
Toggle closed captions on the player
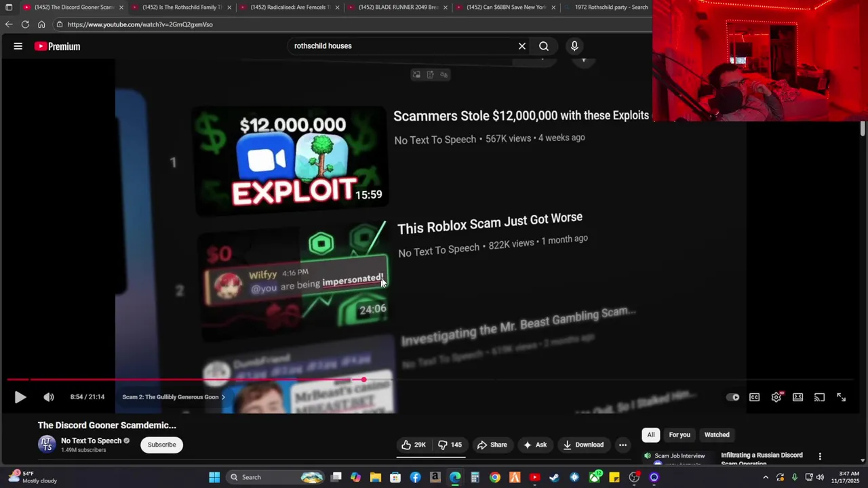754,397
